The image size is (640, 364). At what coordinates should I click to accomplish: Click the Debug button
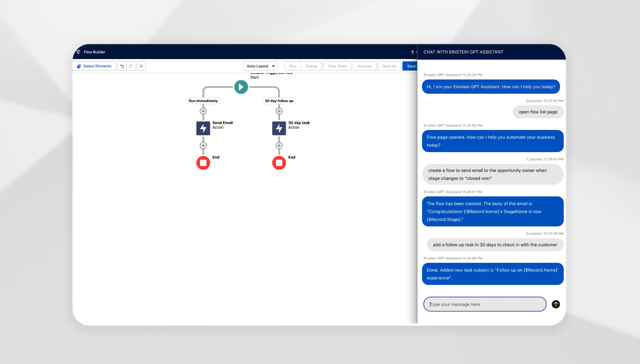click(311, 66)
